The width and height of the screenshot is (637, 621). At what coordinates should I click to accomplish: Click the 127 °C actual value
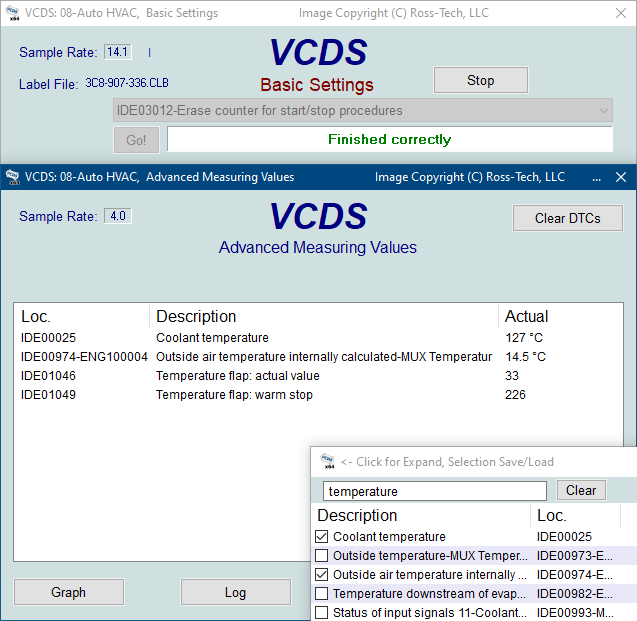point(524,338)
